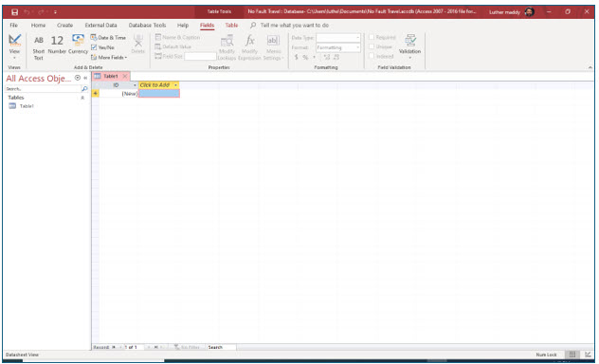Click the Decrease Decimals icon
The image size is (599, 364).
point(336,57)
